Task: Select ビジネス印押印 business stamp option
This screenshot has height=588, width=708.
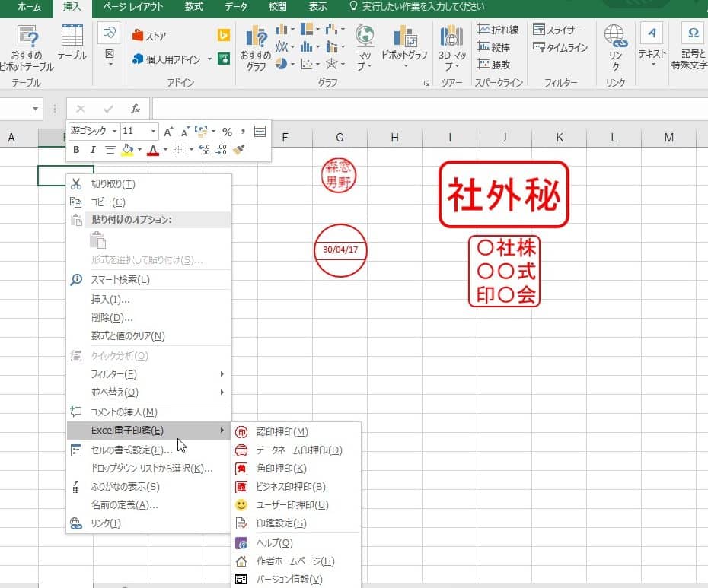Action: 291,487
